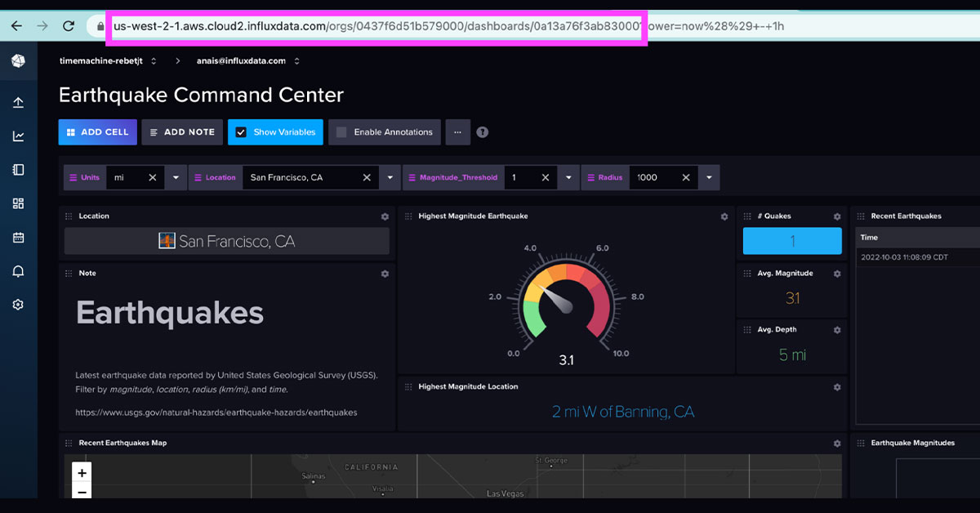Open the # Quakes cell gear settings
The image size is (980, 513).
tap(837, 216)
